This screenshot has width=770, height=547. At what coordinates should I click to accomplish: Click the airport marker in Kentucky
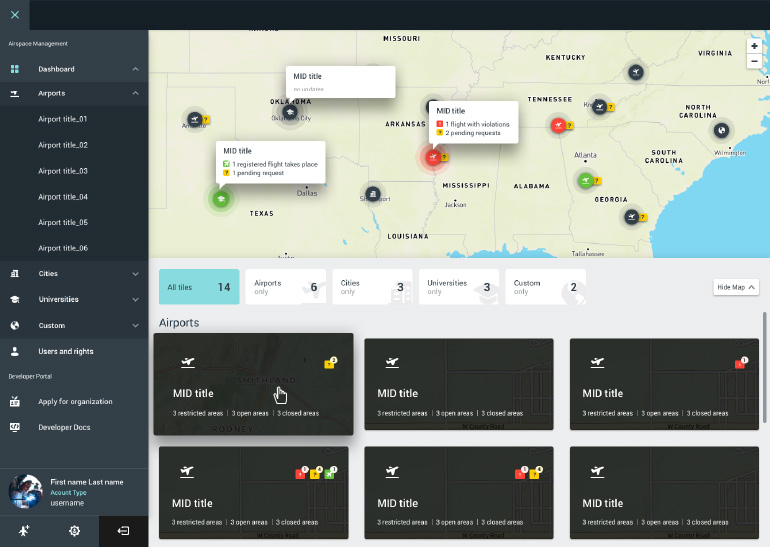636,73
